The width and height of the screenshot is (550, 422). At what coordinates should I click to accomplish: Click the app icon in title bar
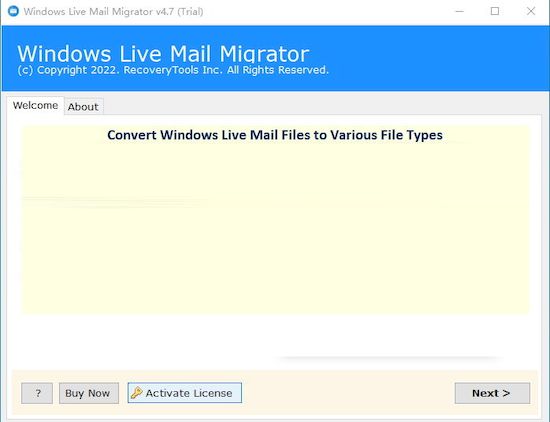pyautogui.click(x=13, y=11)
